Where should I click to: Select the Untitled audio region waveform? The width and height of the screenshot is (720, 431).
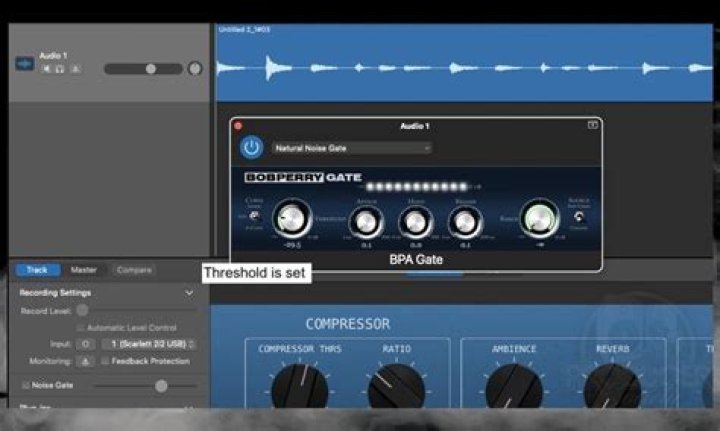point(464,63)
